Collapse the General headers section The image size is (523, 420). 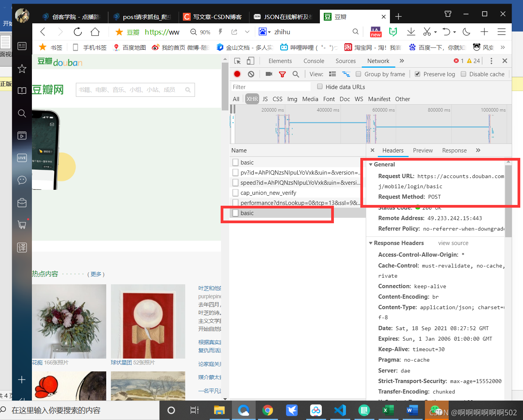click(370, 164)
